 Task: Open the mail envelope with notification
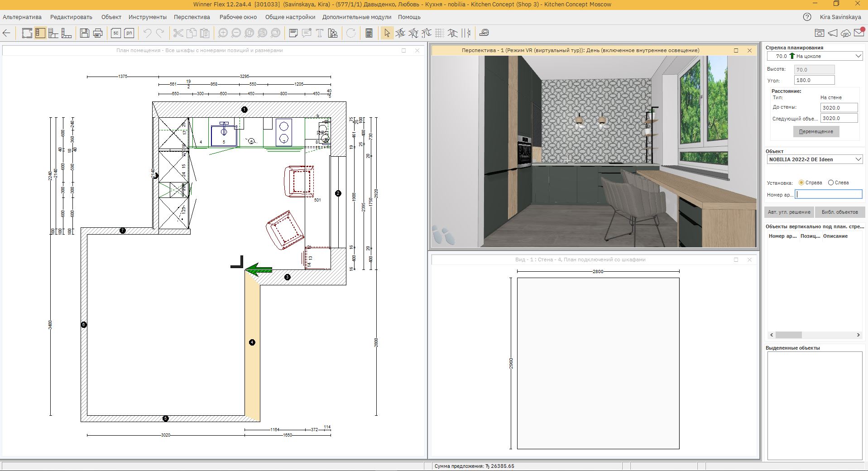tap(859, 32)
